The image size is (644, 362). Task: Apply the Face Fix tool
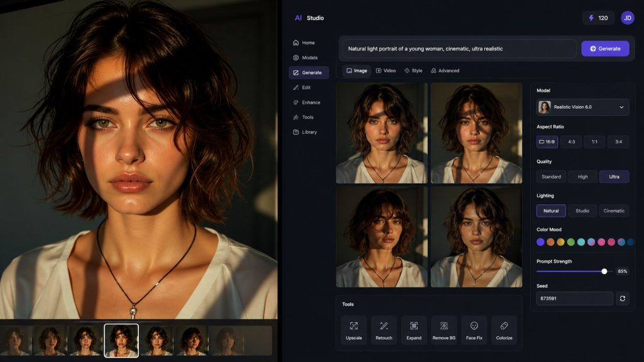[x=474, y=330]
